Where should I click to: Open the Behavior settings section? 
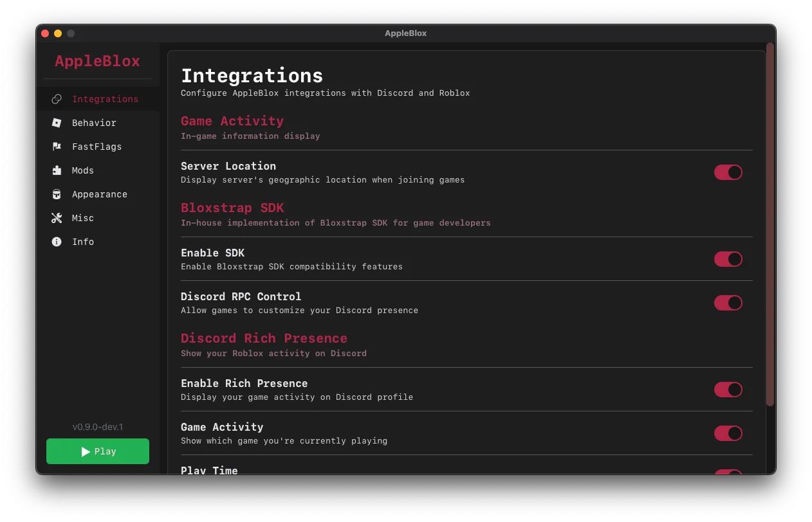(94, 123)
